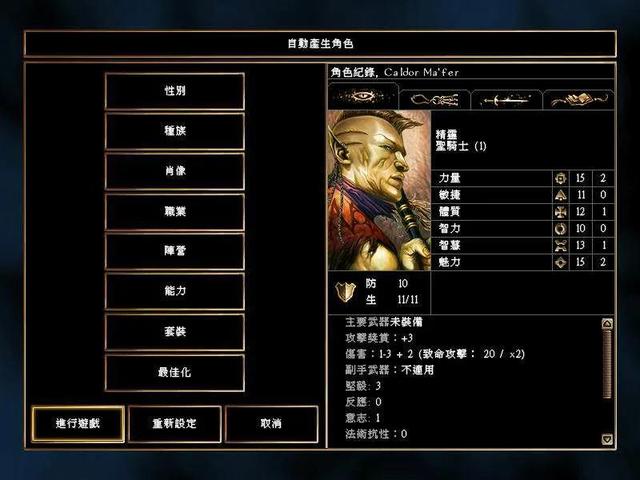Click scroll-up arrow in stats panel
This screenshot has width=640, height=480.
coord(607,324)
